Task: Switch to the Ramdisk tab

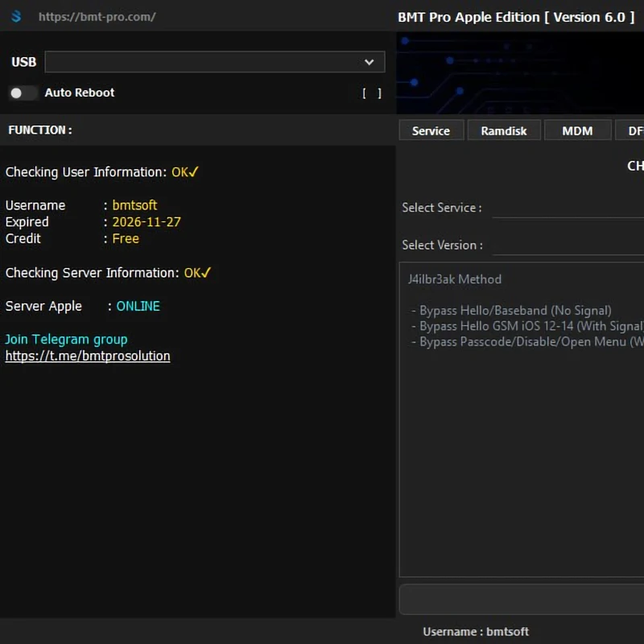Action: pos(504,130)
